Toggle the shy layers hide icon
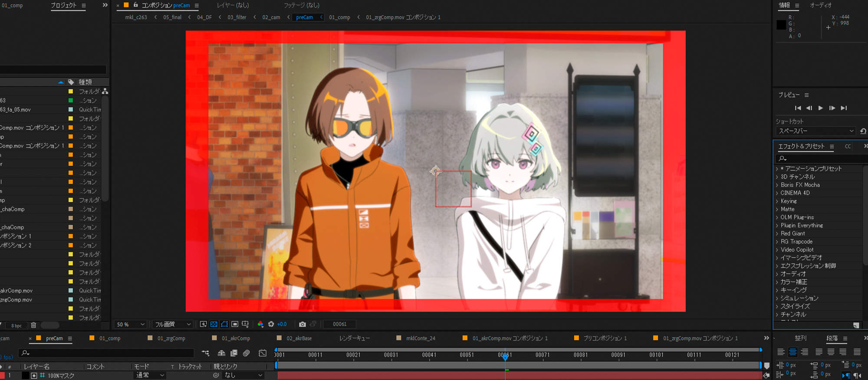Image resolution: width=868 pixels, height=380 pixels. point(221,353)
